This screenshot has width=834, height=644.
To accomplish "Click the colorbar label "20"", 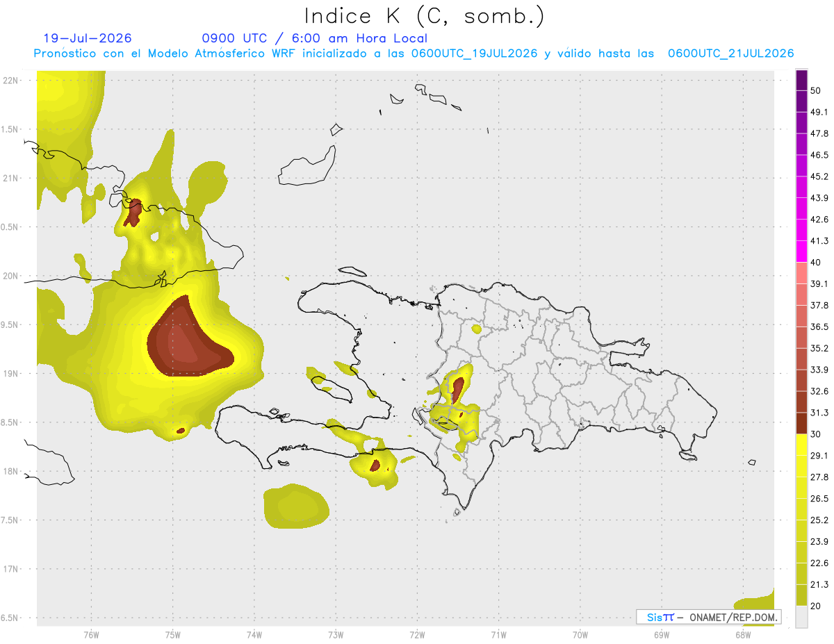I will tap(816, 606).
